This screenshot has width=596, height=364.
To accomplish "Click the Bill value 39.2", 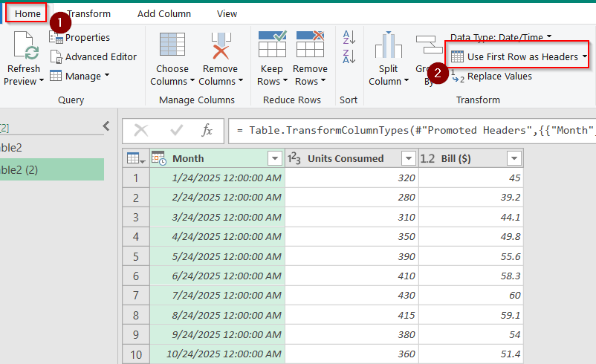I will 471,197.
